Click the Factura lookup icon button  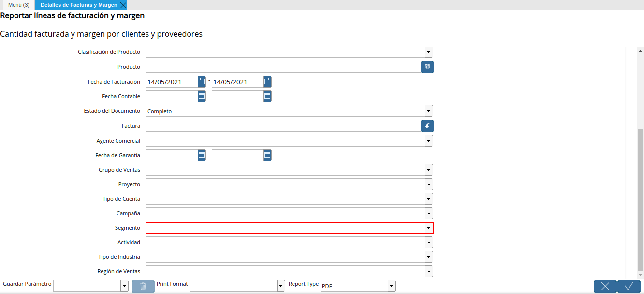click(427, 126)
